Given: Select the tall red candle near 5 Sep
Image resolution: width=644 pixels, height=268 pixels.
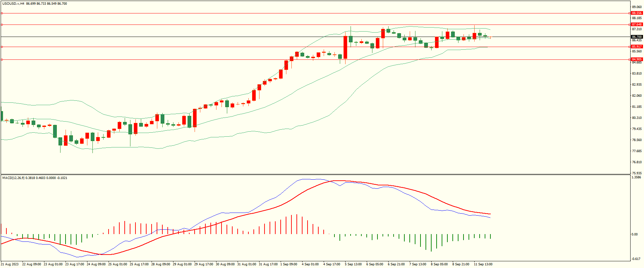Looking at the screenshot, I should 345,47.
